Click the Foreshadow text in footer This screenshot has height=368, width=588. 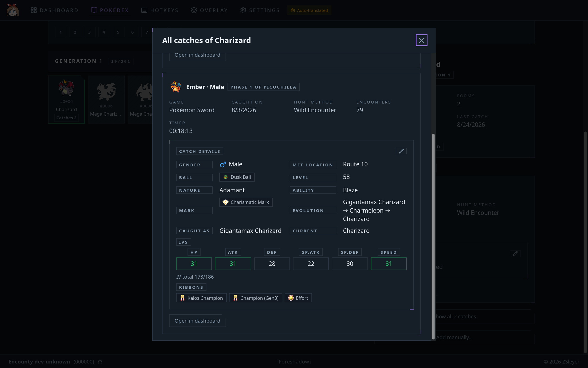click(x=294, y=362)
